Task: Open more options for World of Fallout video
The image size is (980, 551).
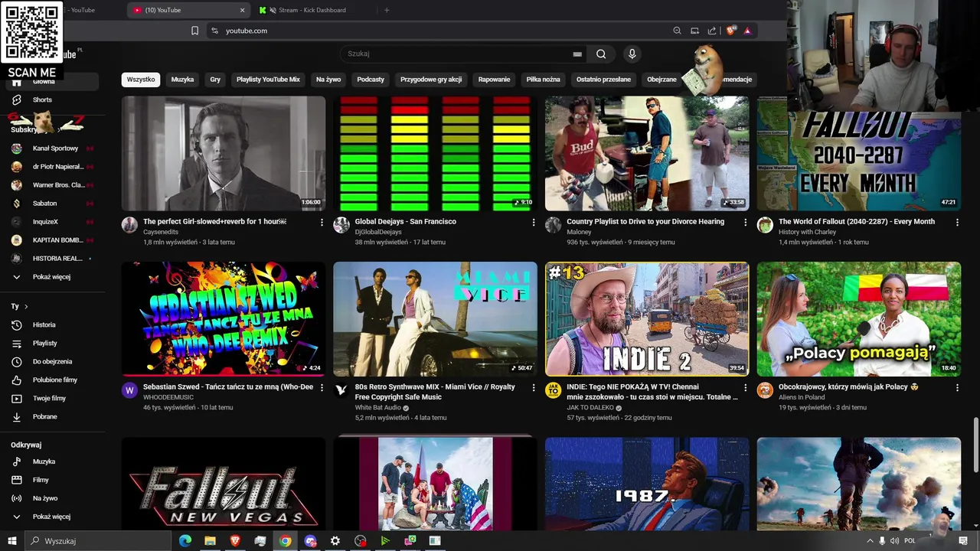Action: coord(957,222)
